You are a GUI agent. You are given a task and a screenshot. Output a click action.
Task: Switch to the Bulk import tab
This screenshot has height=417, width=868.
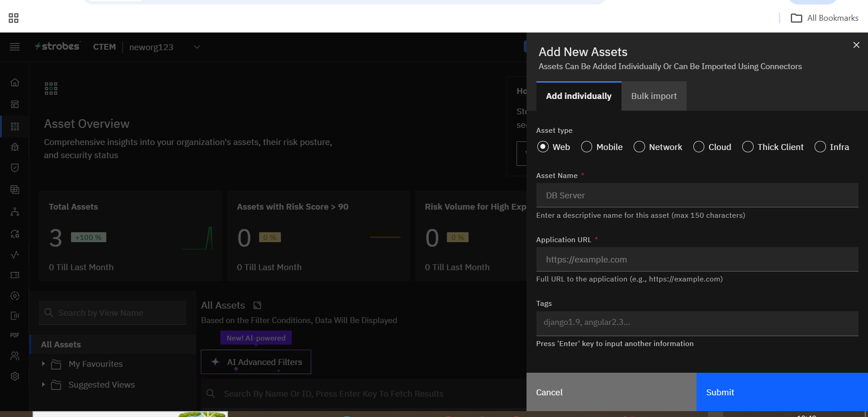[654, 96]
